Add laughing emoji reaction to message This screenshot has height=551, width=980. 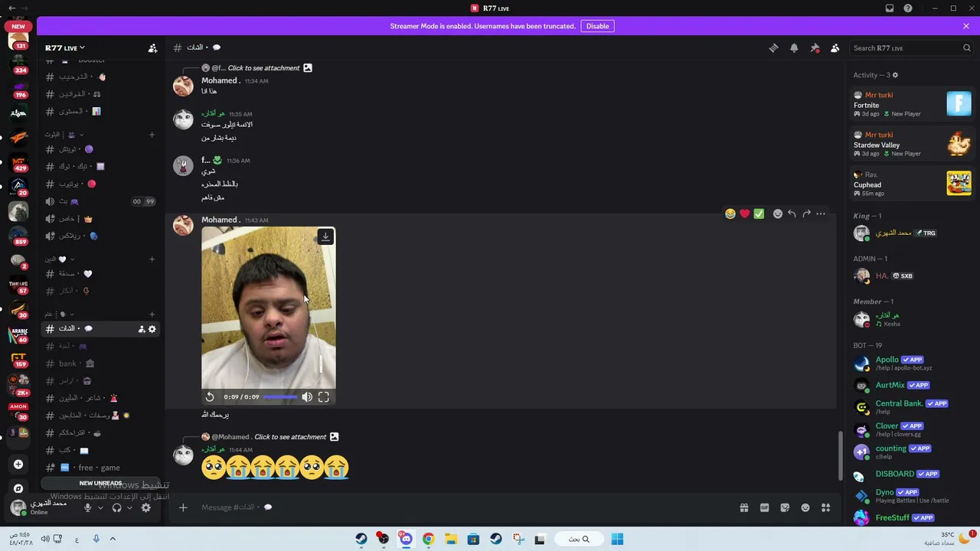730,214
